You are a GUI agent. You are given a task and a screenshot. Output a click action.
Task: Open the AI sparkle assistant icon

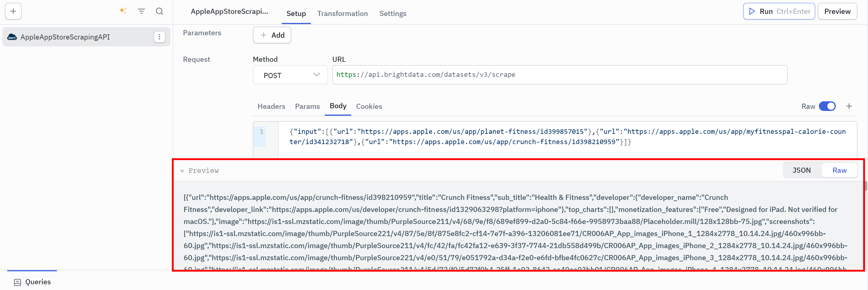point(123,11)
